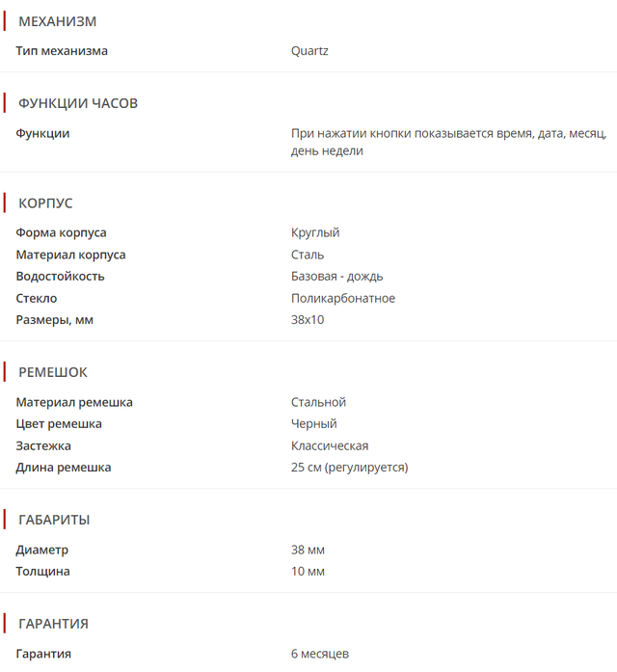Click the Классическая clasp value
The height and width of the screenshot is (672, 617).
[330, 445]
